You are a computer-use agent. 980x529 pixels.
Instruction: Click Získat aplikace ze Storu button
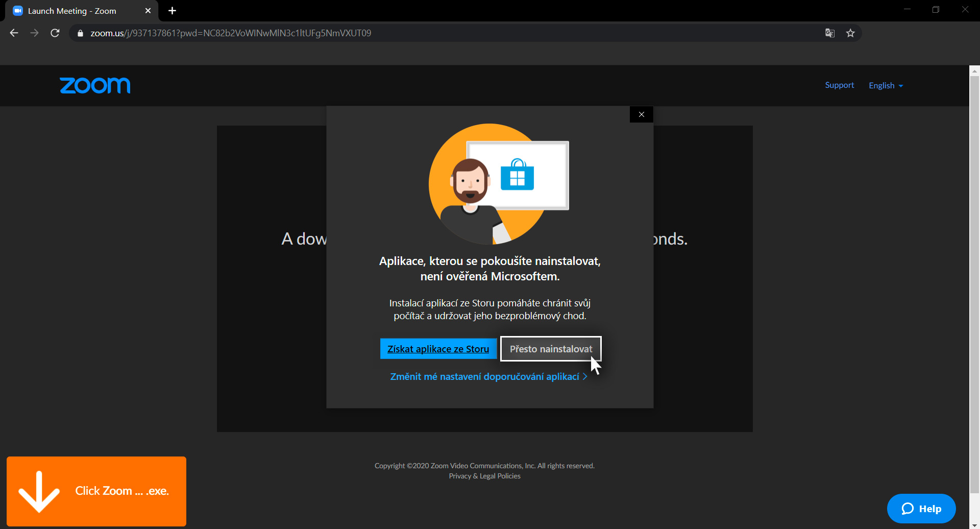438,349
